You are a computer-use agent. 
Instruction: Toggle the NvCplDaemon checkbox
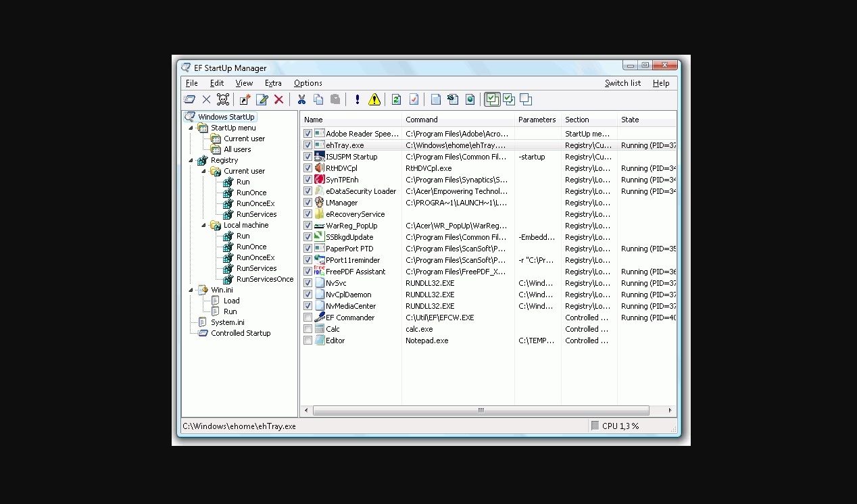308,295
